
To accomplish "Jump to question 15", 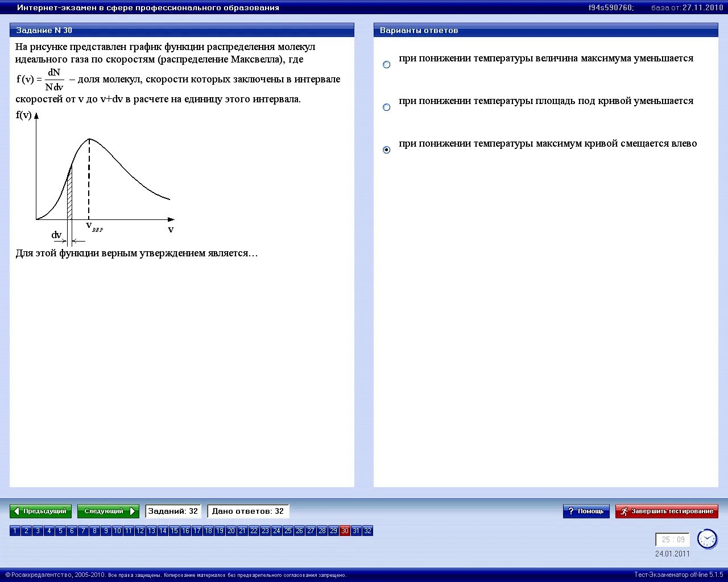I will click(174, 531).
